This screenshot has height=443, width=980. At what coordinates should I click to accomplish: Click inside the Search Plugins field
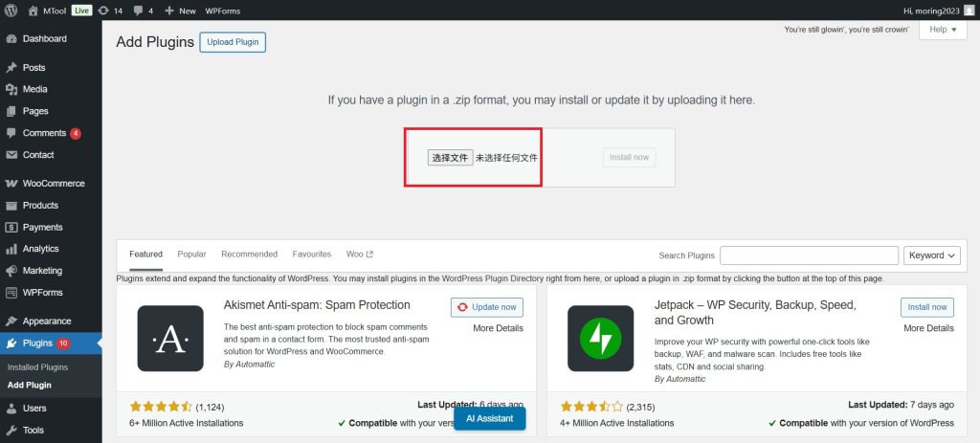pyautogui.click(x=809, y=255)
